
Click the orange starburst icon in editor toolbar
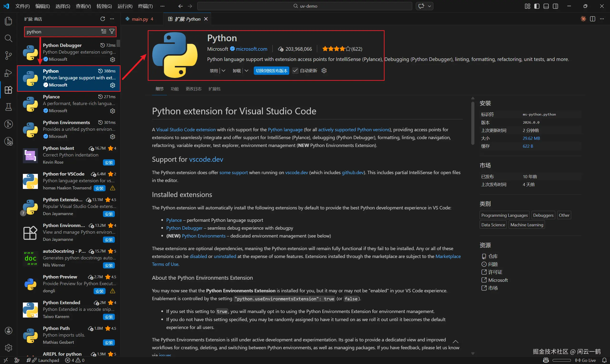[583, 19]
